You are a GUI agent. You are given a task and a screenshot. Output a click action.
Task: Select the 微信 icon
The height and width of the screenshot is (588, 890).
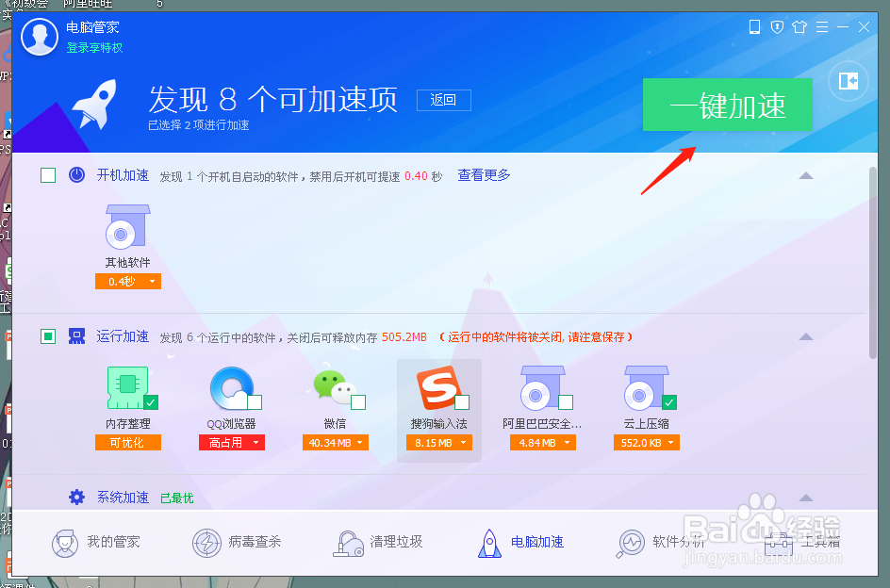335,387
